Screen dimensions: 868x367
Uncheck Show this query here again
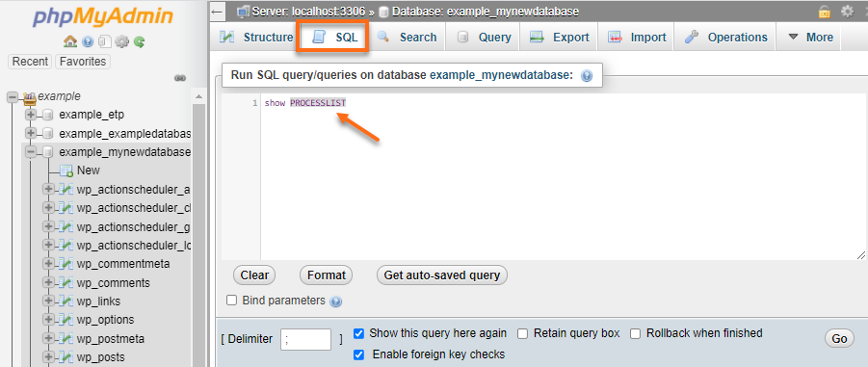click(358, 334)
